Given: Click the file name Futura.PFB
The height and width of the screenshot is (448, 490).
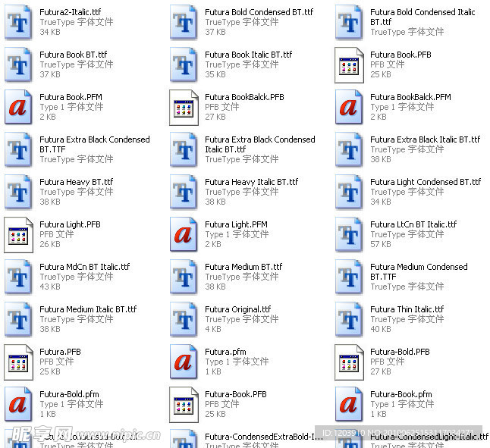Looking at the screenshot, I should [x=61, y=352].
